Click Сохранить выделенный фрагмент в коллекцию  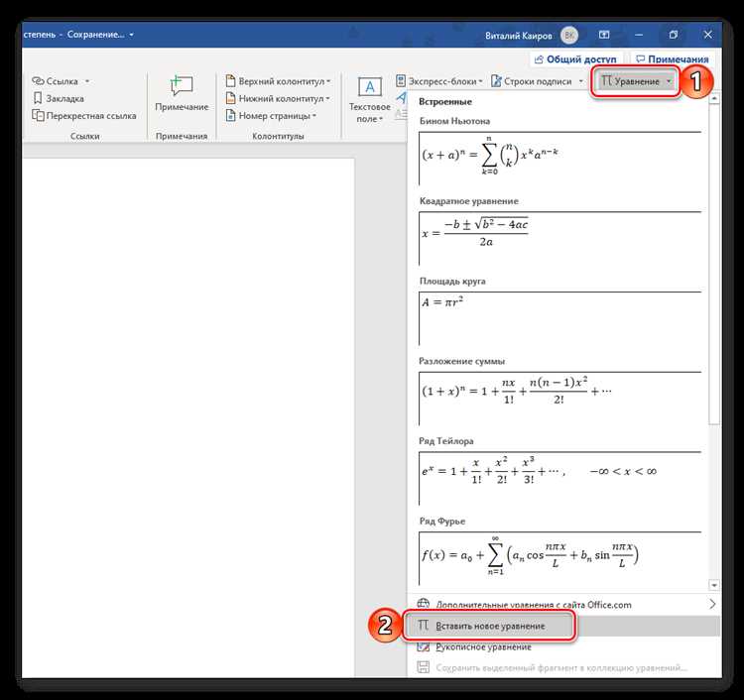(563, 667)
